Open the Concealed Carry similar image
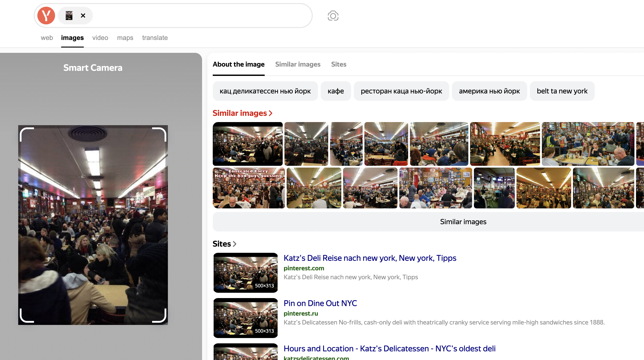The width and height of the screenshot is (644, 360). tap(248, 188)
